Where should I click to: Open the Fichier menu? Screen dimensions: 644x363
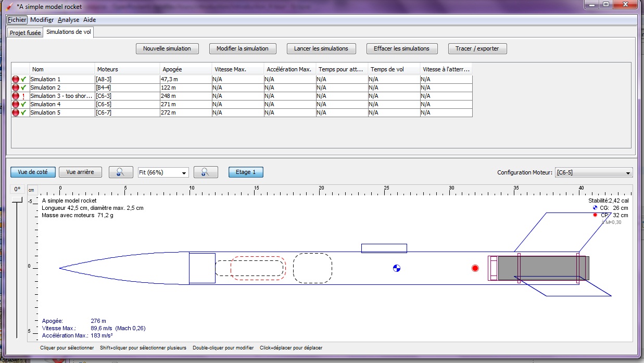point(17,20)
